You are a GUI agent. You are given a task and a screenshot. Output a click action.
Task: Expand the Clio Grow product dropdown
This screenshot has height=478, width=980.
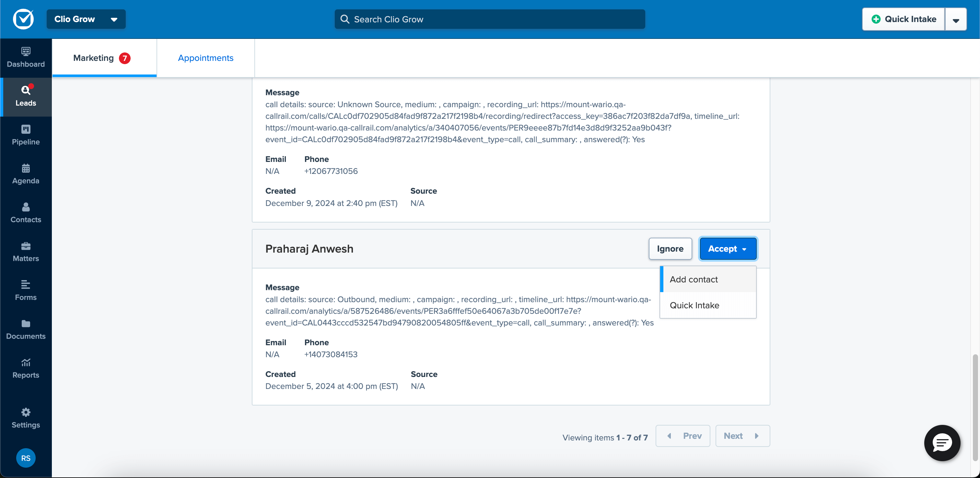tap(86, 19)
